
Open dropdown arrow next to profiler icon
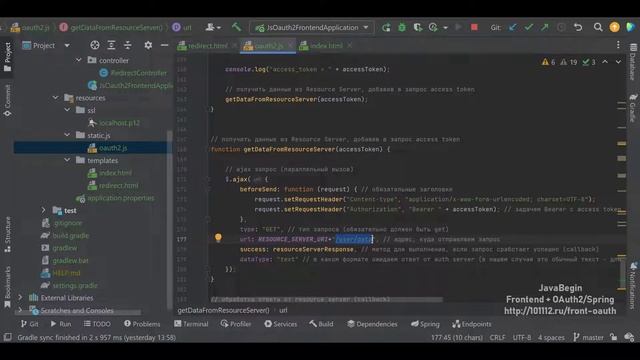click(445, 28)
